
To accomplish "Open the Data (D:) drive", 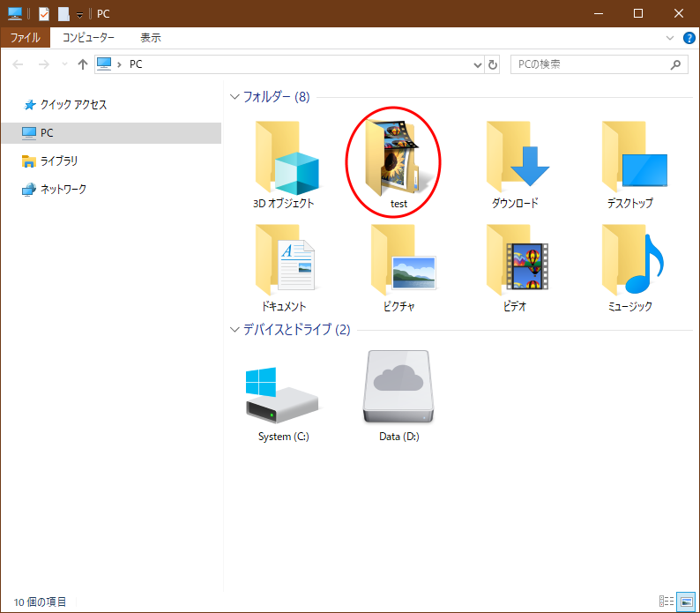I will 398,395.
